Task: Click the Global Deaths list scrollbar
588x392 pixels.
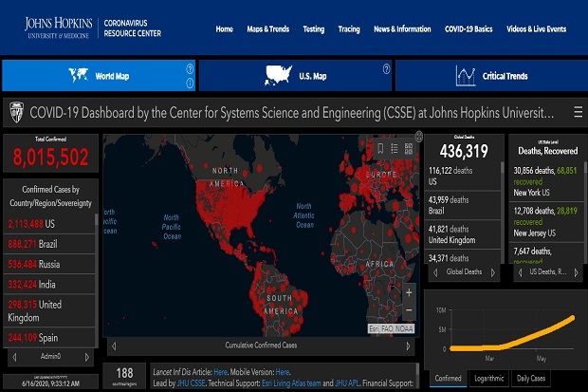Action: tap(502, 213)
